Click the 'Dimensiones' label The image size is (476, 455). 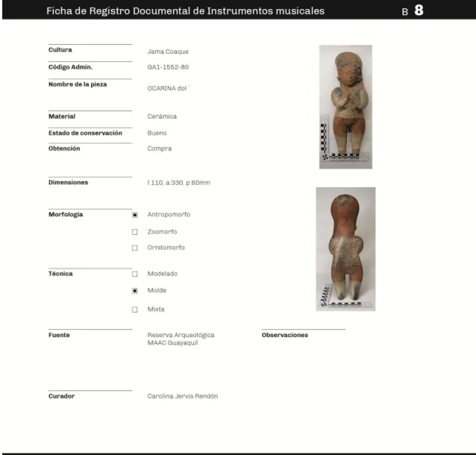click(x=69, y=183)
